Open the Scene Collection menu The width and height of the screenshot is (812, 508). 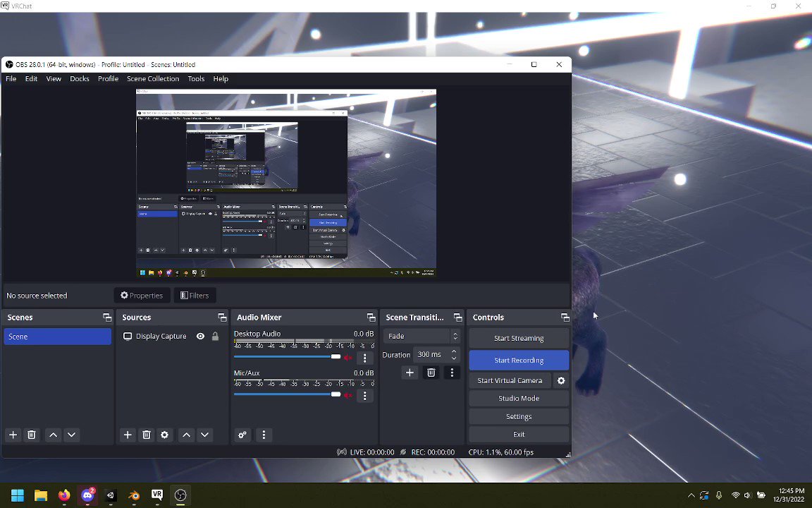pos(153,79)
